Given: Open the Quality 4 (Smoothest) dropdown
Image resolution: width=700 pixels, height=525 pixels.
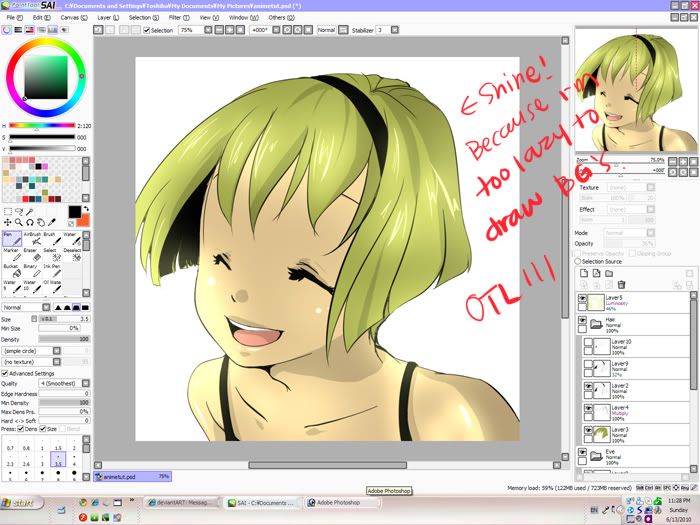Looking at the screenshot, I should coord(85,383).
